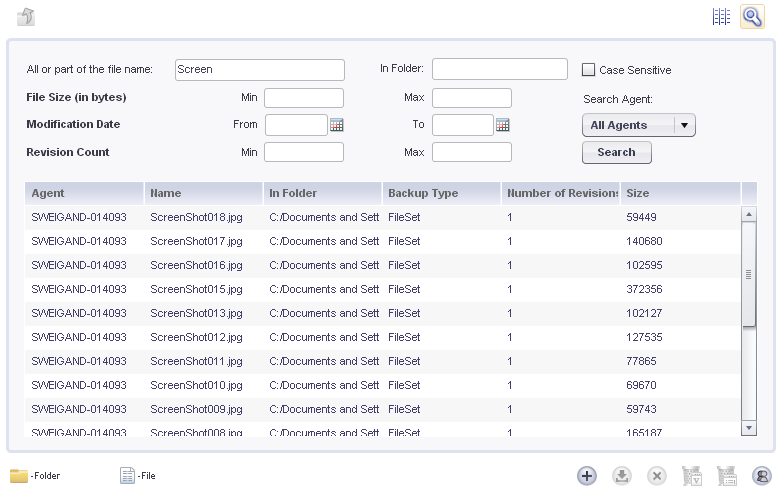
Task: Click the File Size Min field
Action: (x=304, y=98)
